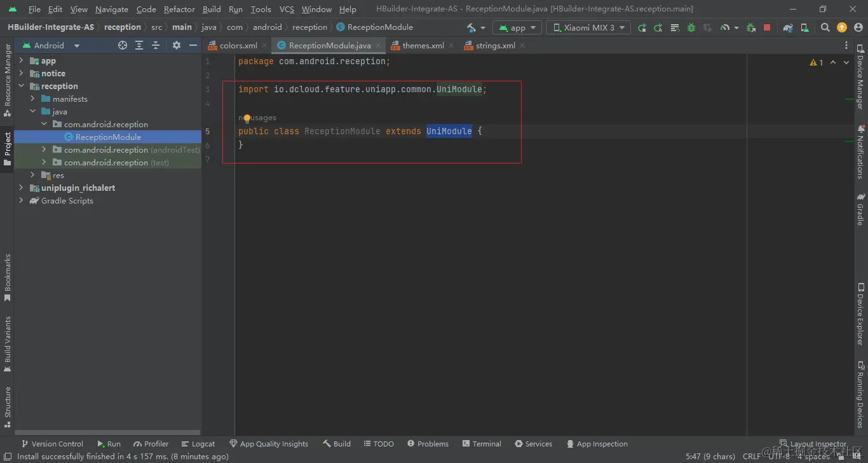Open App Quality Insights window
Viewport: 868px width, 463px height.
269,444
